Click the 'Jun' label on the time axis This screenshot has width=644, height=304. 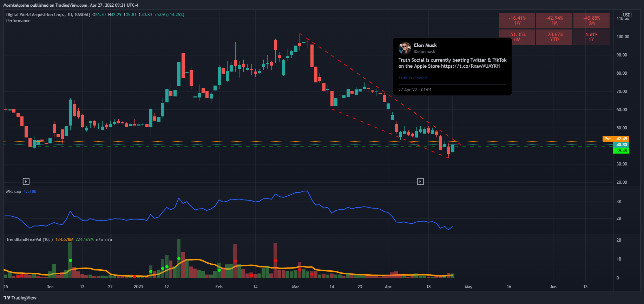[553, 287]
